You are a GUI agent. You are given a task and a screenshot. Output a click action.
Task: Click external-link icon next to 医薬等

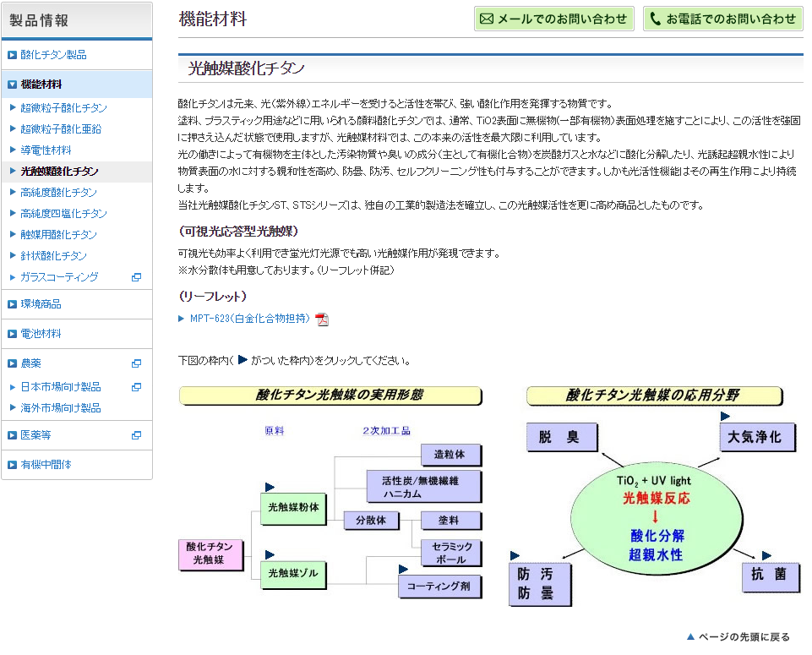(x=136, y=435)
